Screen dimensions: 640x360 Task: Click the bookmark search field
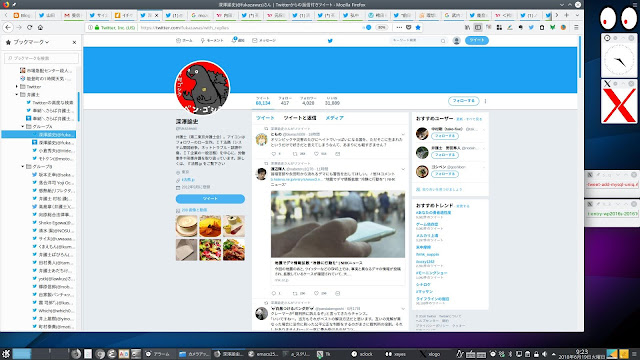(41, 58)
